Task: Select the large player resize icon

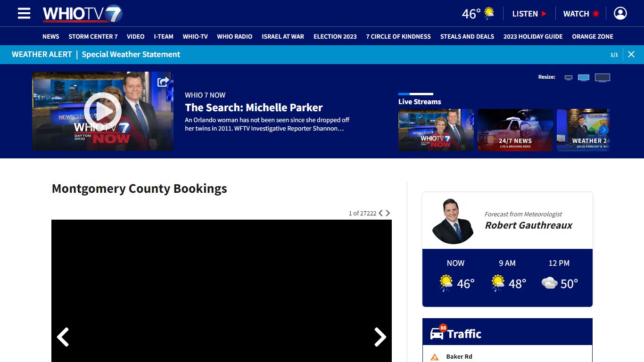Action: pos(603,78)
